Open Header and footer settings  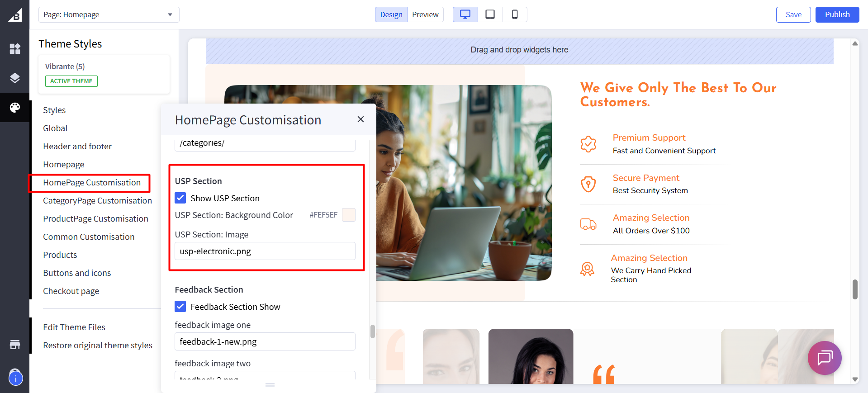click(77, 146)
